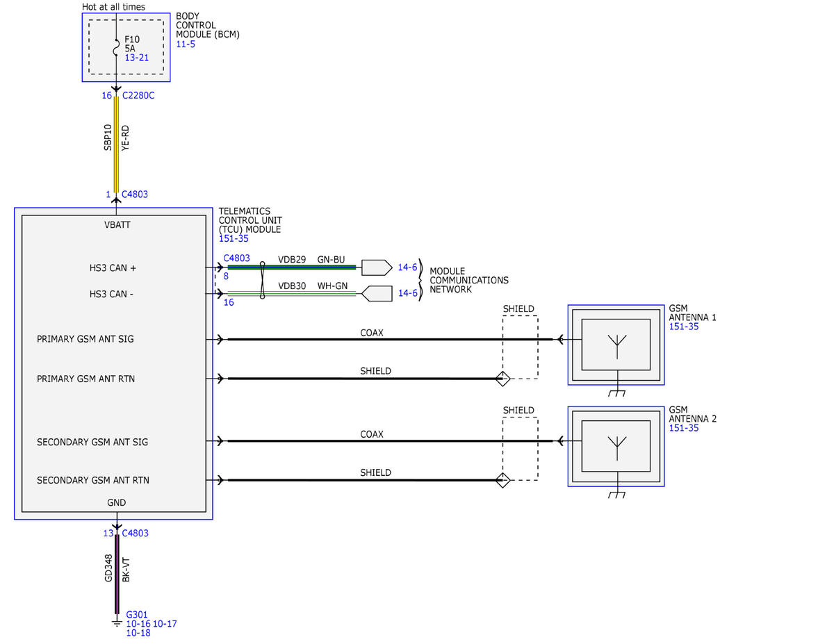Open the G301 ground link
The image size is (834, 644).
(137, 615)
